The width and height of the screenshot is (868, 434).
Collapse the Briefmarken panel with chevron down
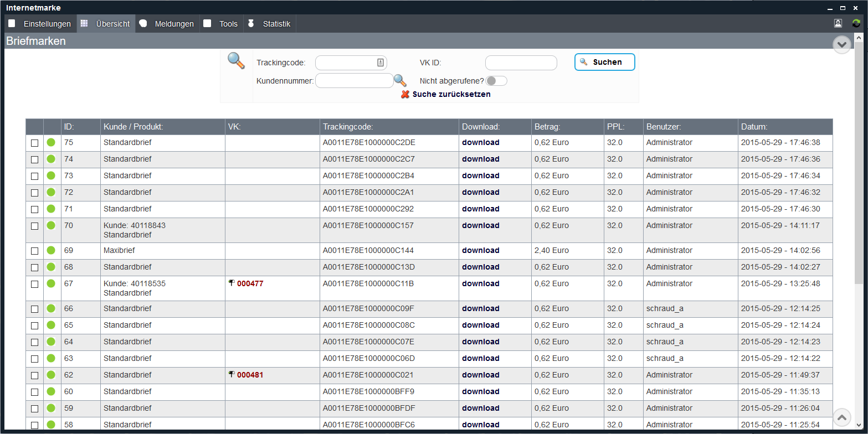coord(841,44)
